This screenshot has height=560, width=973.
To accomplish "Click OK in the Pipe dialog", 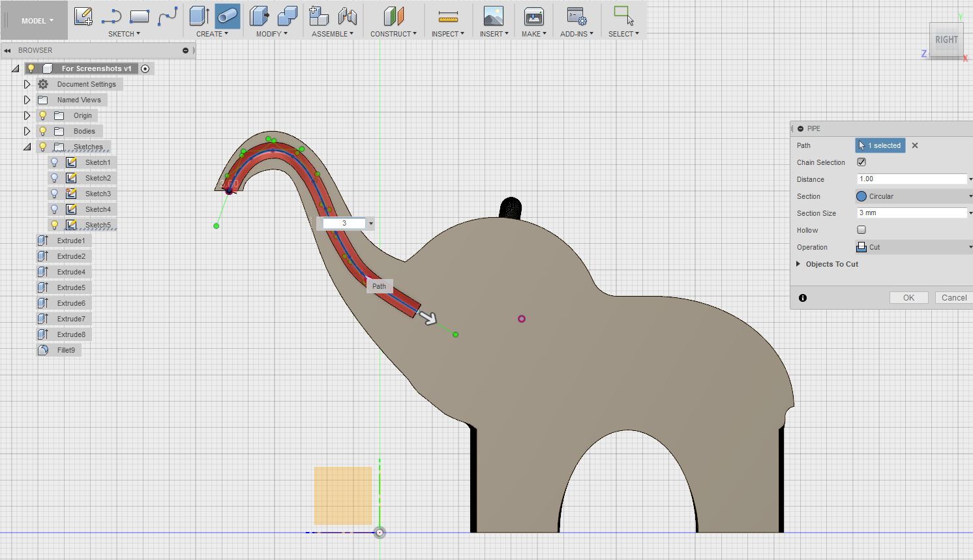I will pyautogui.click(x=908, y=298).
